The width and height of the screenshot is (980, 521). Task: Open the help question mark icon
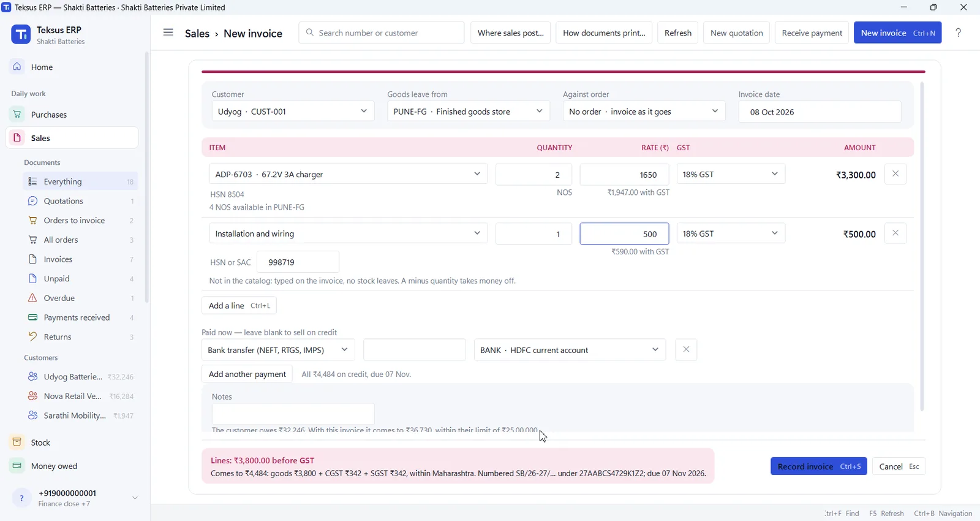[959, 32]
